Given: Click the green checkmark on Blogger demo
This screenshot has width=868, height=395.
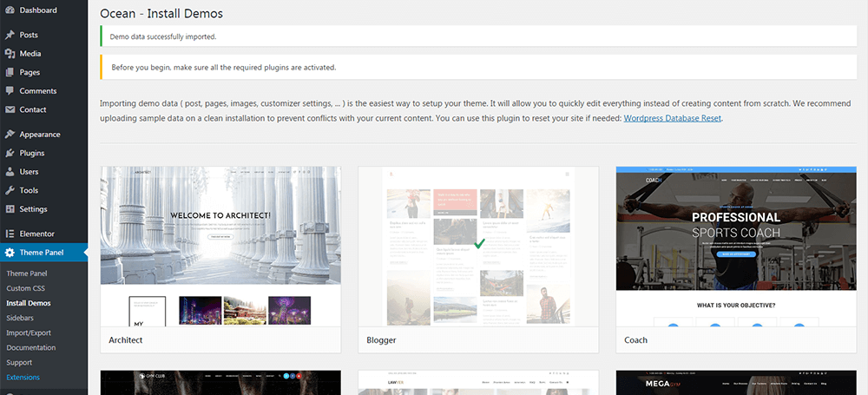Looking at the screenshot, I should [x=478, y=245].
